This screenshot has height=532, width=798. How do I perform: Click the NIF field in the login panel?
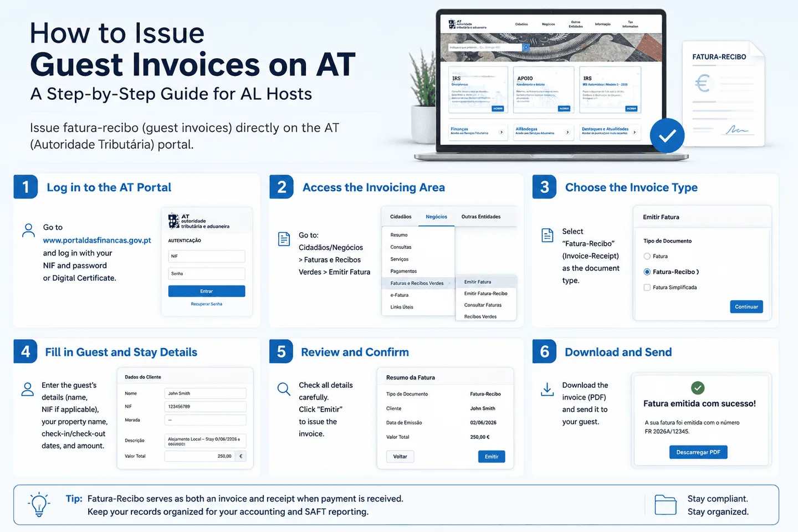pos(207,256)
